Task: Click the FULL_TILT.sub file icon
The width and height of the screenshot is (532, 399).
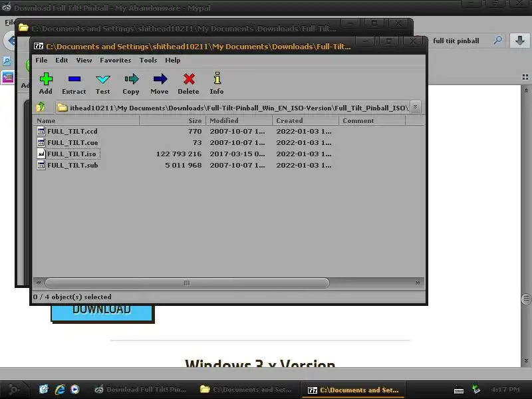Action: pyautogui.click(x=41, y=165)
